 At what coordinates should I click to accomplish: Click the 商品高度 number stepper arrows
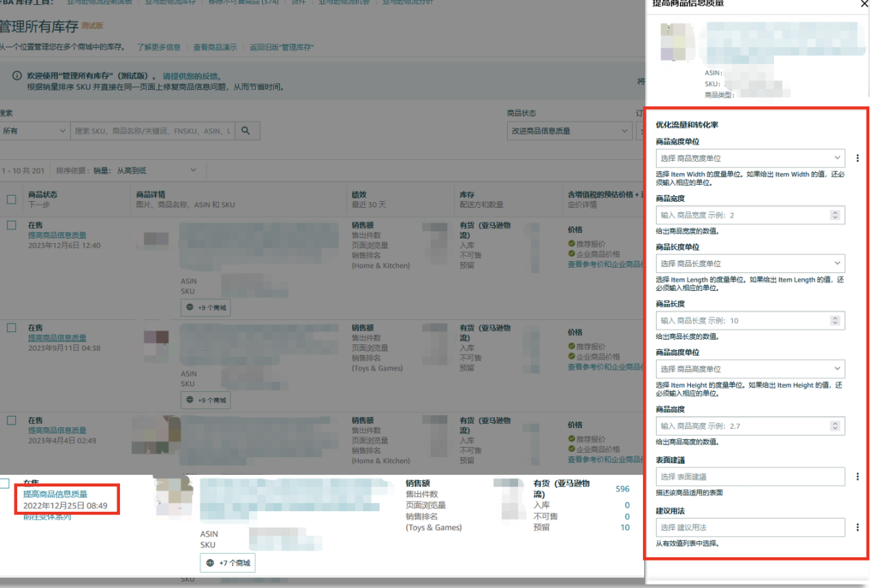pyautogui.click(x=835, y=426)
